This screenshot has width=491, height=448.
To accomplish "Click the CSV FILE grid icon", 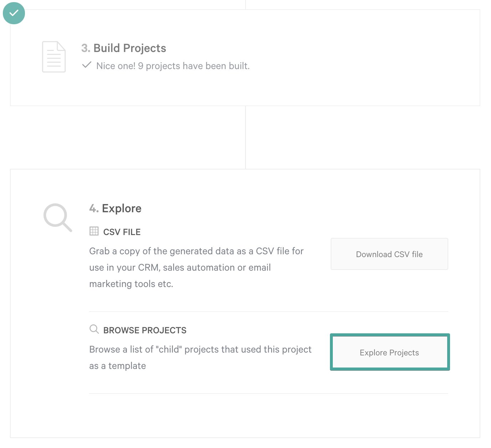I will (94, 231).
